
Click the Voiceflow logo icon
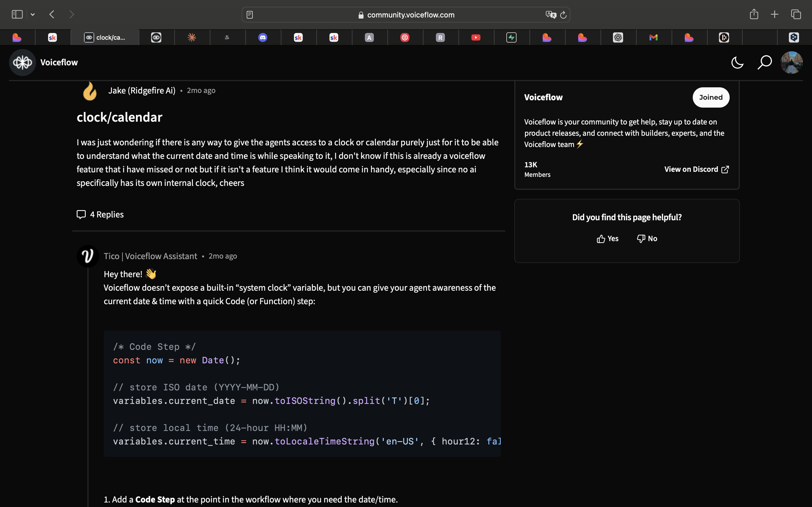(23, 63)
